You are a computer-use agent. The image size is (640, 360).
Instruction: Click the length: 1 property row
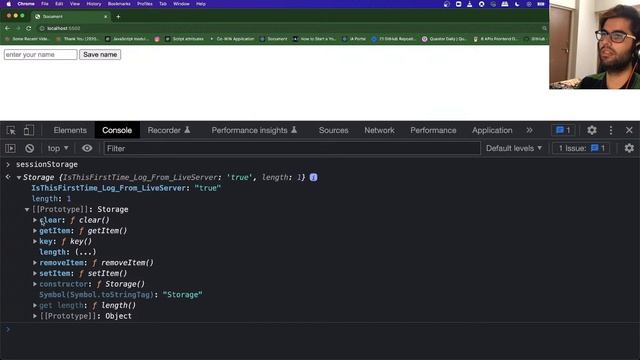tap(51, 199)
